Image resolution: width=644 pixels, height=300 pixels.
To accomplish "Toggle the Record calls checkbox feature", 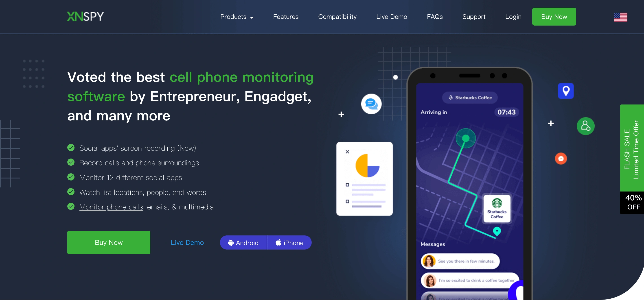I will point(71,162).
